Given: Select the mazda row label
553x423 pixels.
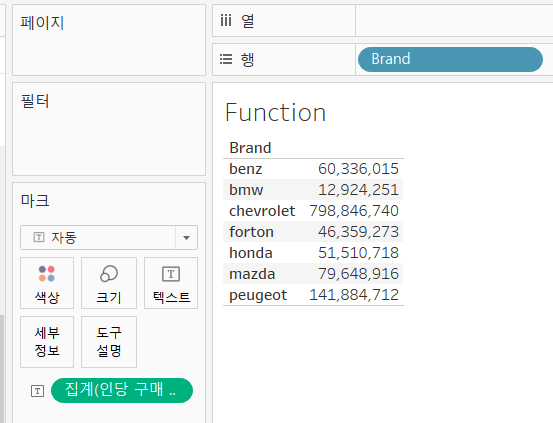Looking at the screenshot, I should pyautogui.click(x=252, y=274).
